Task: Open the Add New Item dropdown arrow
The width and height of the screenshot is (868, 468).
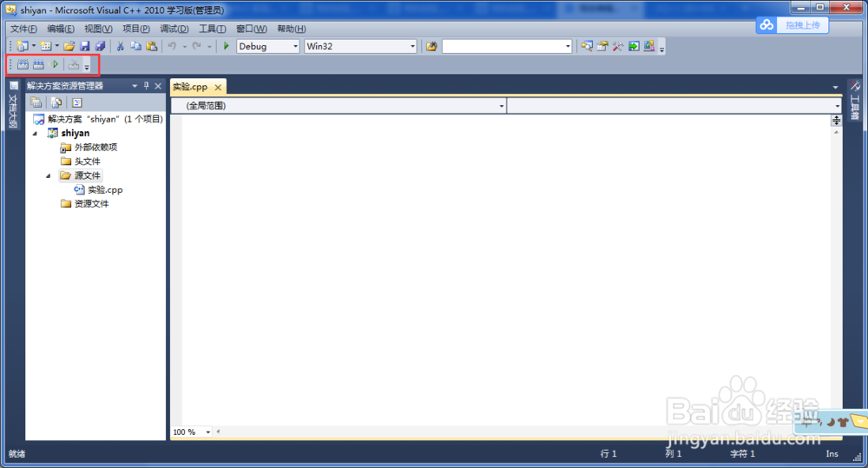Action: [x=57, y=46]
